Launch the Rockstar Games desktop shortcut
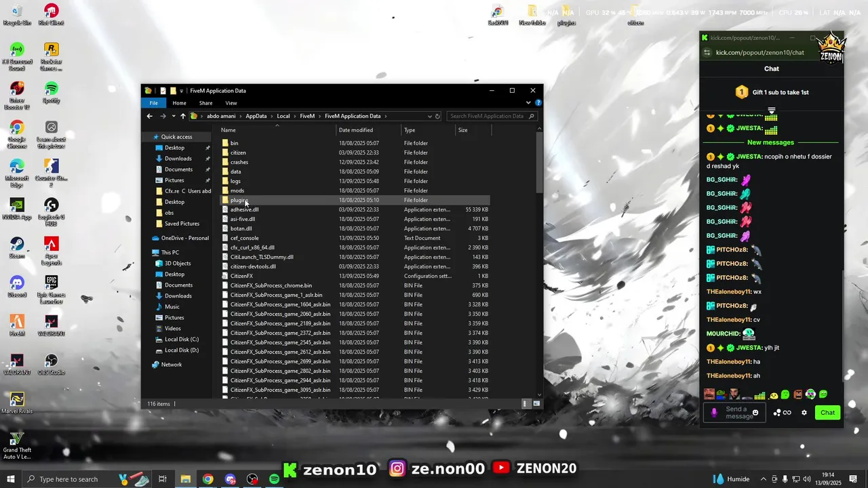 coord(51,56)
